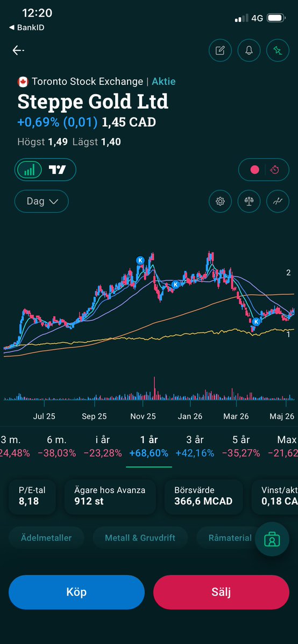Open the Metall & Gruvdrift chip
Image resolution: width=298 pixels, height=644 pixels.
point(140,538)
